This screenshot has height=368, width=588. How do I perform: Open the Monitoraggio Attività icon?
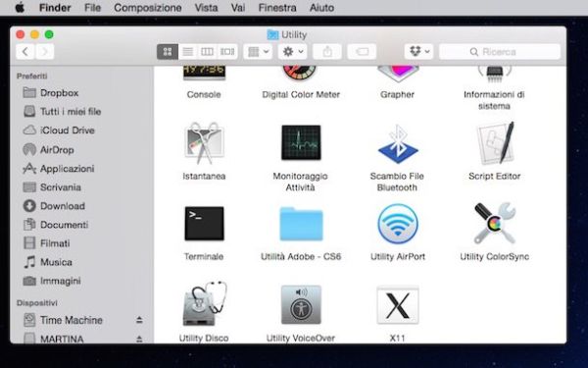click(x=301, y=142)
